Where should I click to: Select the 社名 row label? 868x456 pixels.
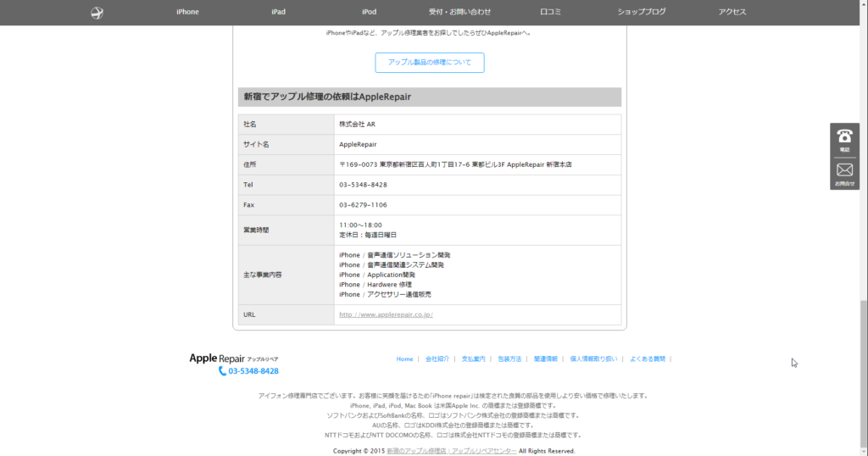click(x=250, y=125)
